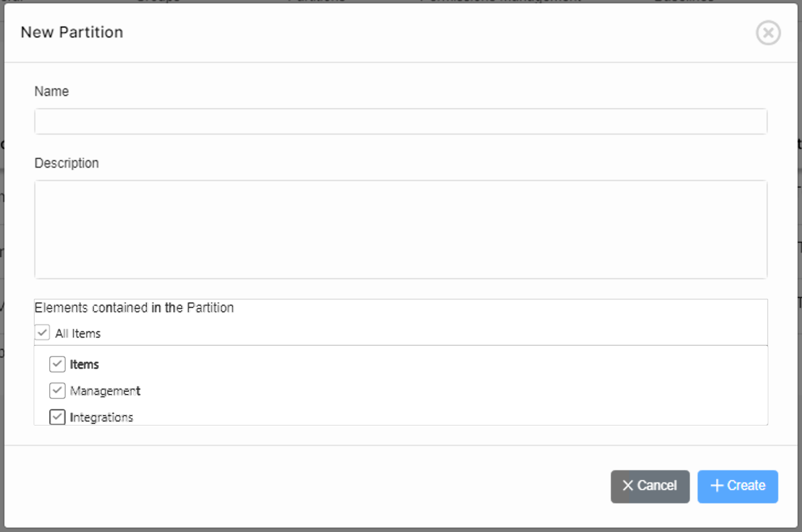Select the Integrations label in the list

(101, 417)
